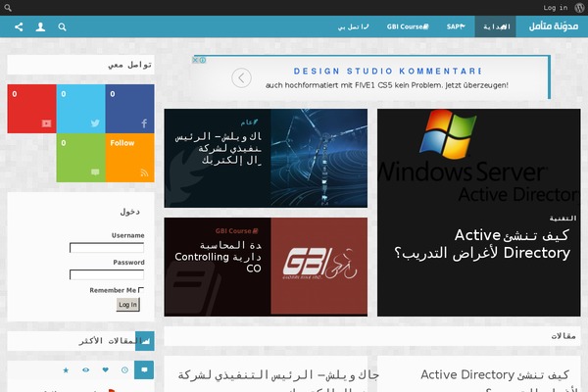Click the التقنية category label on featured post
This screenshot has height=392, width=588.
pyautogui.click(x=563, y=219)
